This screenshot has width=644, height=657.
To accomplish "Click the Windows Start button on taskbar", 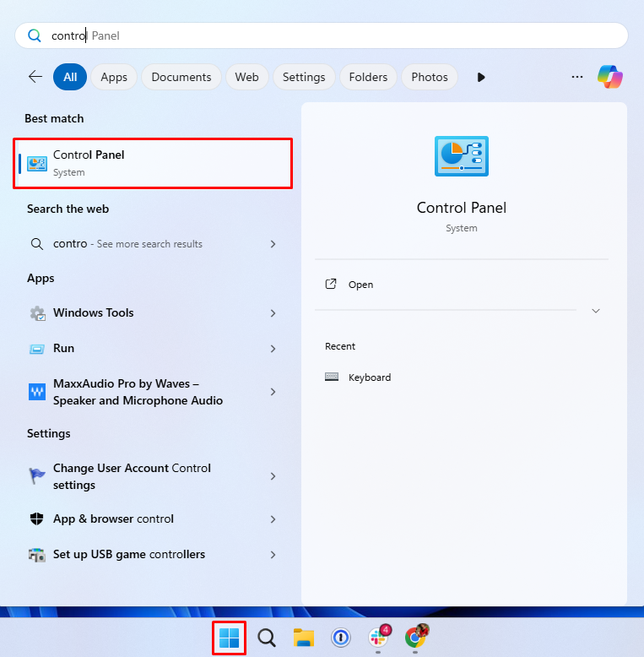I will point(229,638).
